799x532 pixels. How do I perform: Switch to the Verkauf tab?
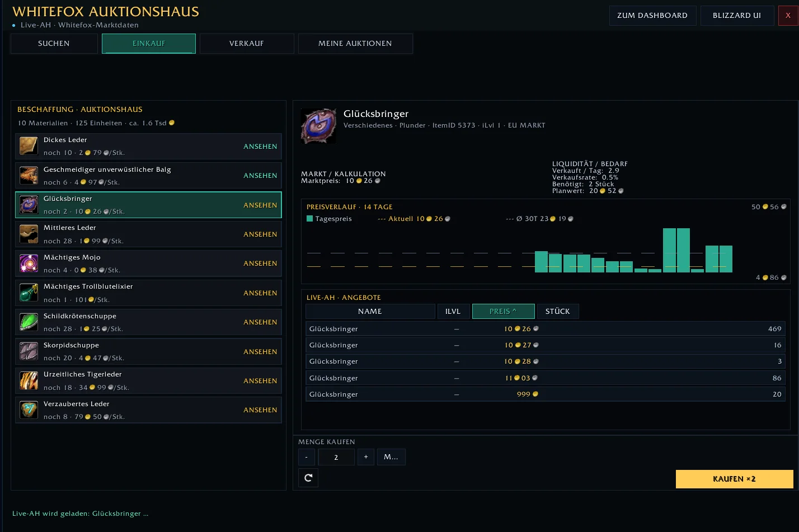247,44
